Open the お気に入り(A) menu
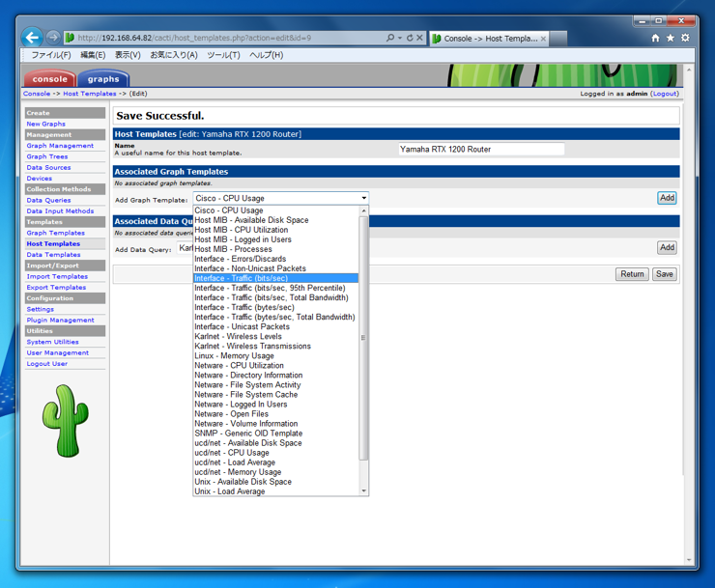 (x=174, y=55)
